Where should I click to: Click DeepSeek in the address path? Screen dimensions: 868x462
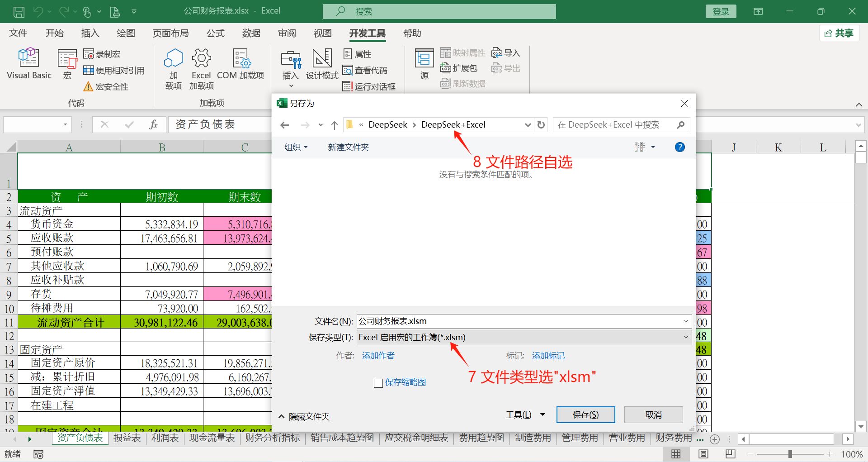(x=387, y=124)
